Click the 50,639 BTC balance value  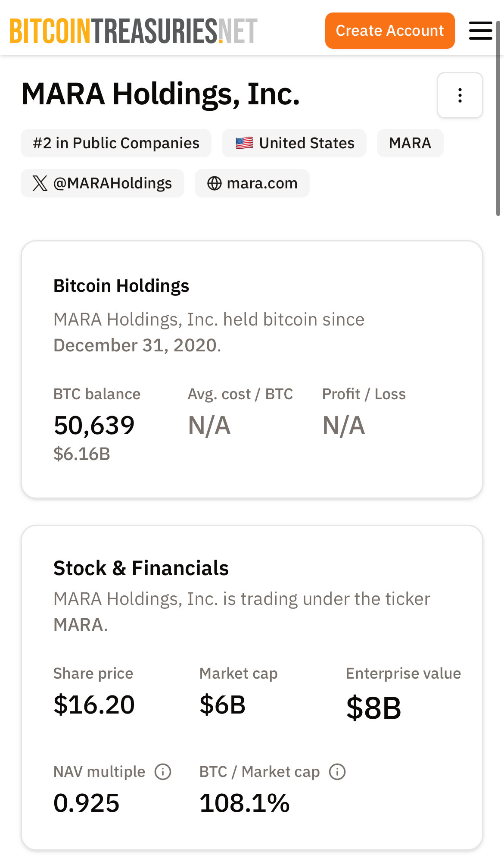pos(94,426)
